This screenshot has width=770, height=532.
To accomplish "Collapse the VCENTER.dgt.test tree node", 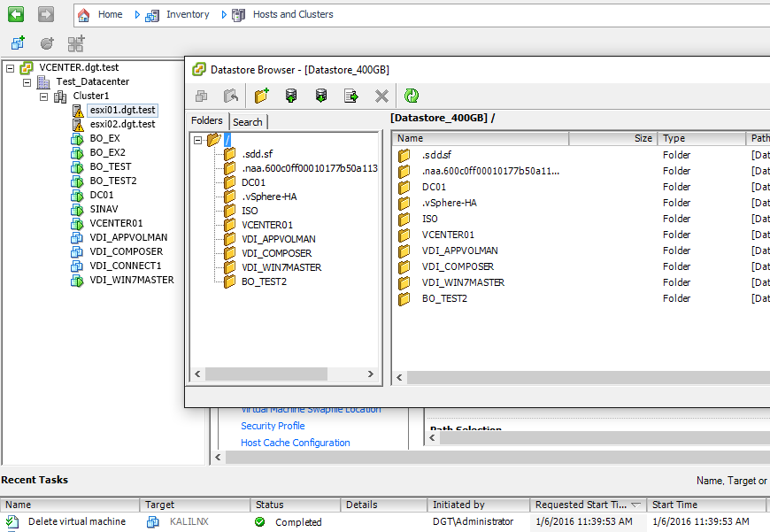I will (x=10, y=68).
